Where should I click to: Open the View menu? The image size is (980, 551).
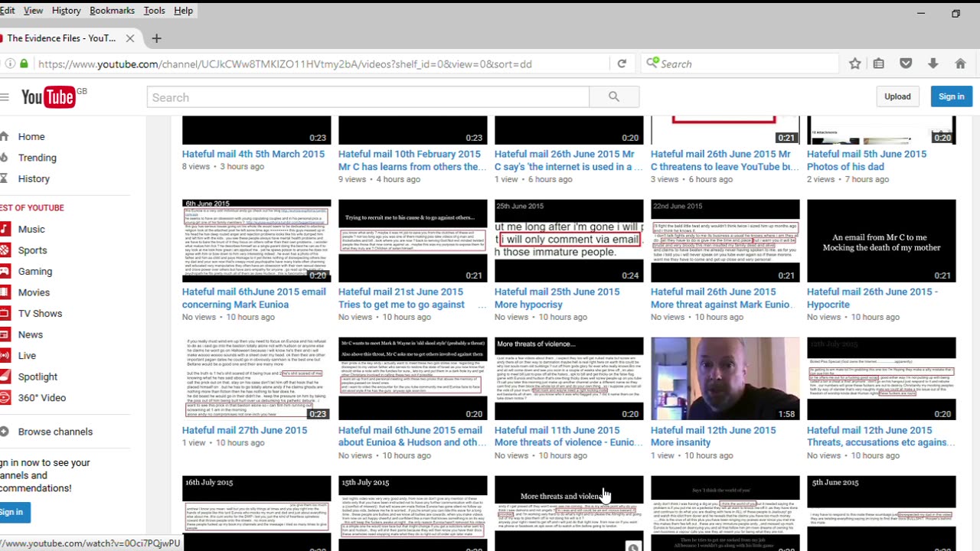33,11
